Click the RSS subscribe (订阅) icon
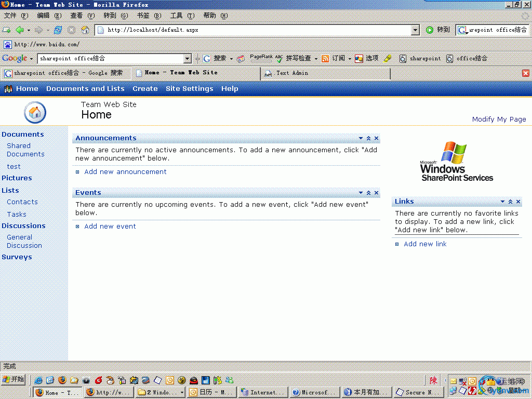Screen dimensions: 532x399 [x=325, y=58]
